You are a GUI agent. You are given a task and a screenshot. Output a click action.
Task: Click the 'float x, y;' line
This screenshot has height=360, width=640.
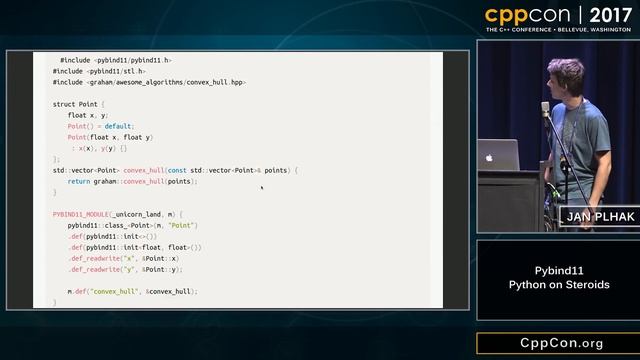[x=88, y=115]
